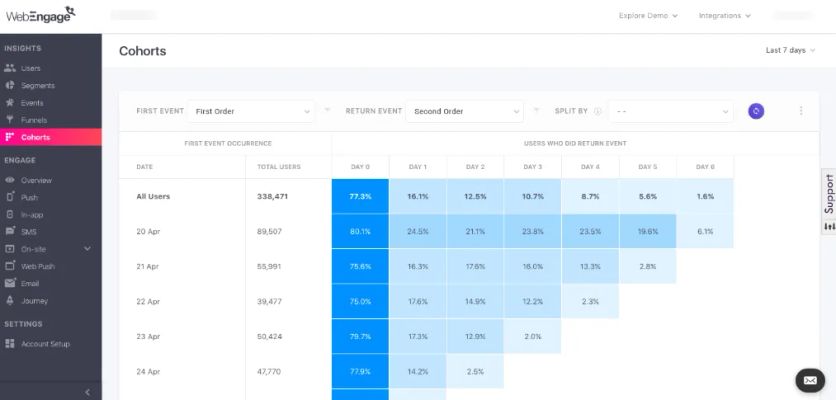Open the SMS icon
Image resolution: width=836 pixels, height=400 pixels.
click(10, 231)
